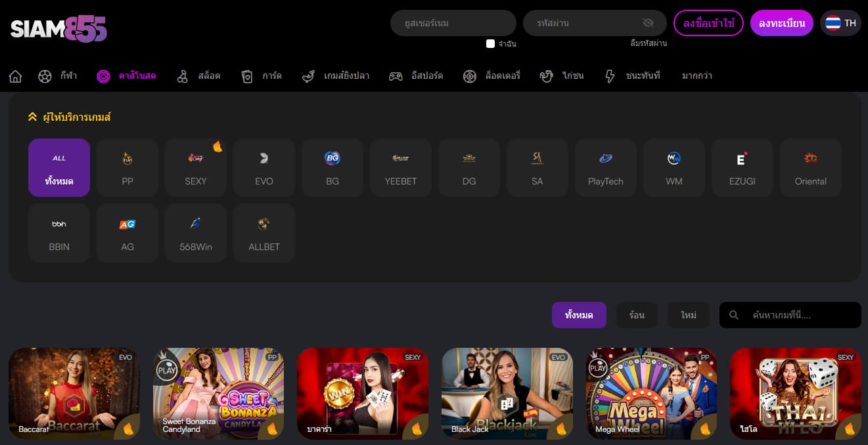Open the 568Win provider tile
Screen dimensions: 868x445
pyautogui.click(x=196, y=233)
